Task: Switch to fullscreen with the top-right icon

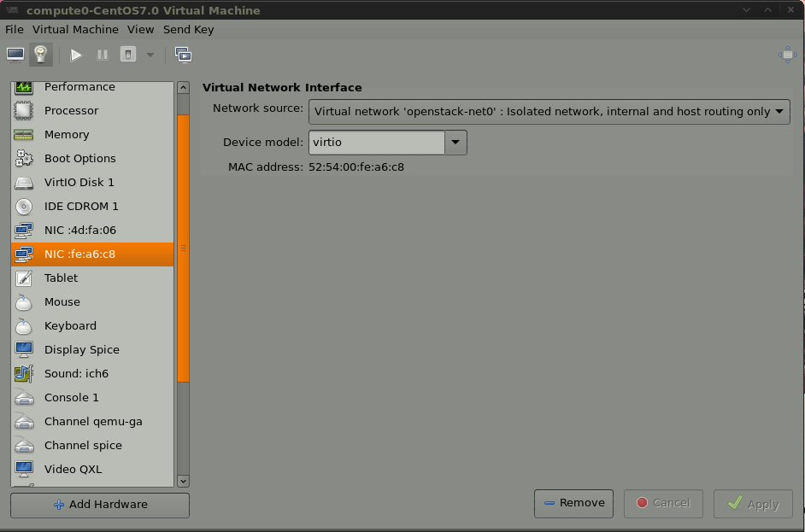Action: click(x=787, y=55)
